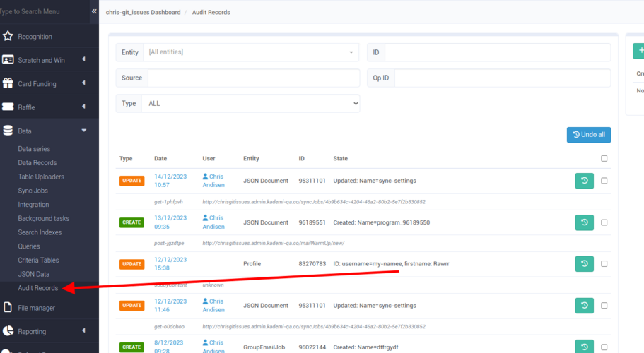The image size is (644, 353).
Task: Open Integration in sidebar
Action: pos(33,205)
